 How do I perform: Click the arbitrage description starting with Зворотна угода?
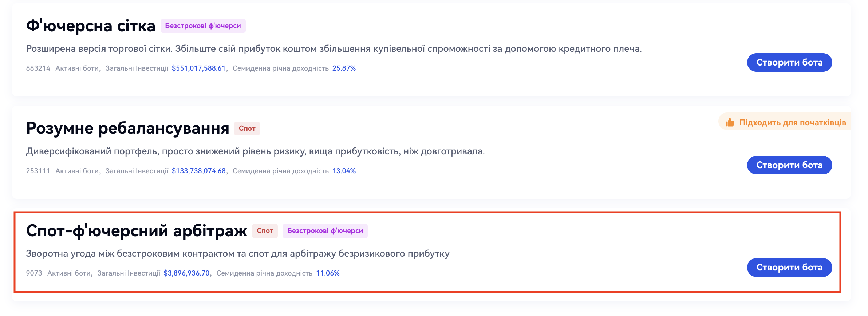point(238,254)
